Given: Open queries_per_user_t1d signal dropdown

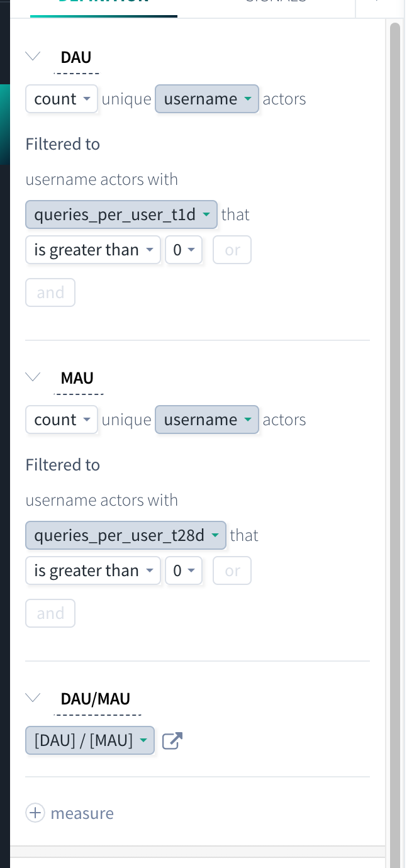Looking at the screenshot, I should click(121, 214).
